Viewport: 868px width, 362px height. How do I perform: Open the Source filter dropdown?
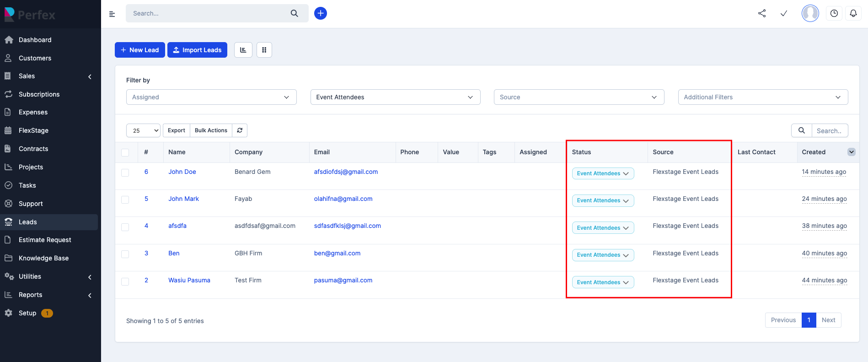(x=579, y=97)
